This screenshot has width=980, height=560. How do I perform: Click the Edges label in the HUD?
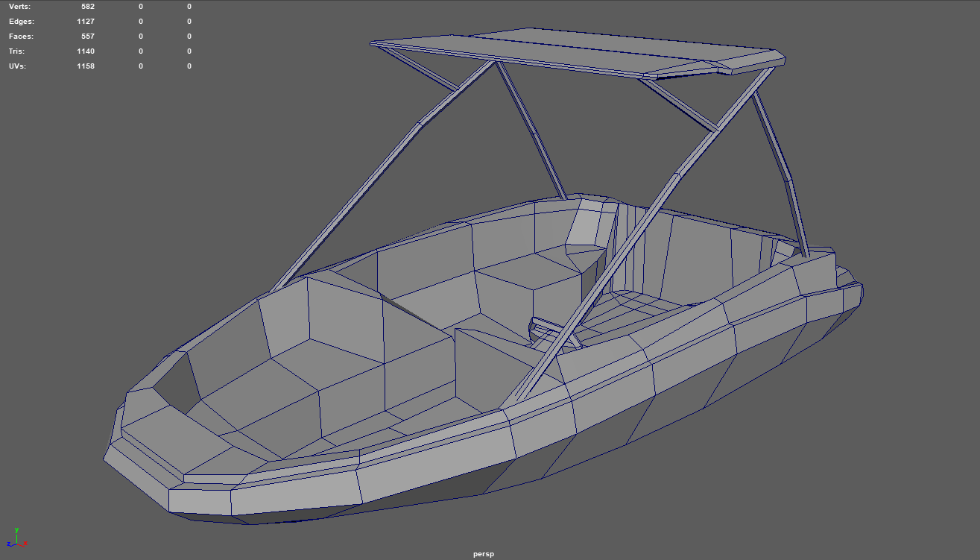pyautogui.click(x=21, y=22)
